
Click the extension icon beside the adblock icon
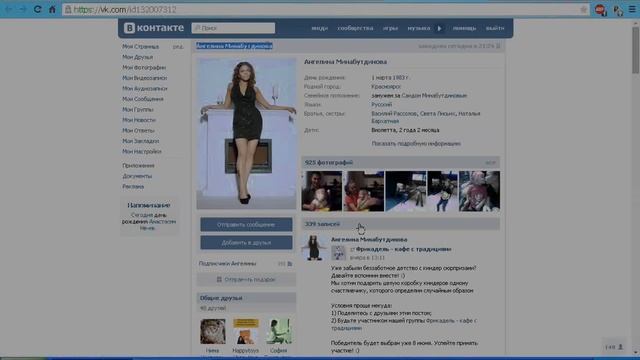[618, 10]
